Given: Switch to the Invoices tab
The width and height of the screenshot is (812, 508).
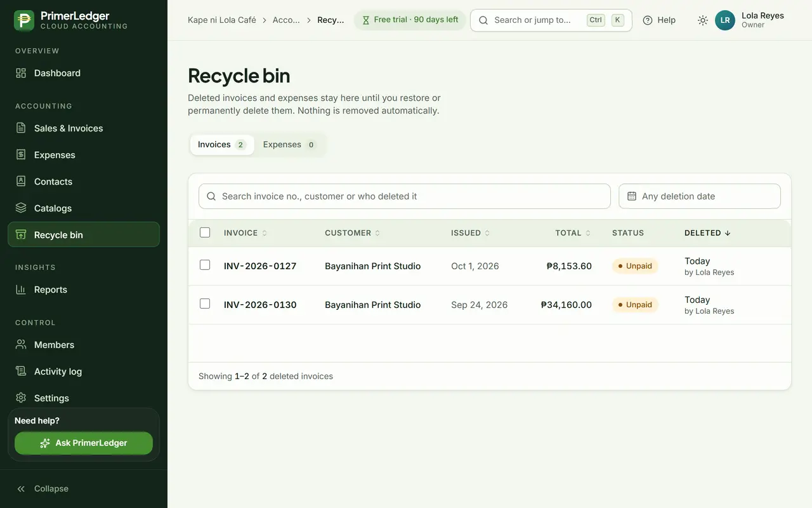Looking at the screenshot, I should click(222, 145).
